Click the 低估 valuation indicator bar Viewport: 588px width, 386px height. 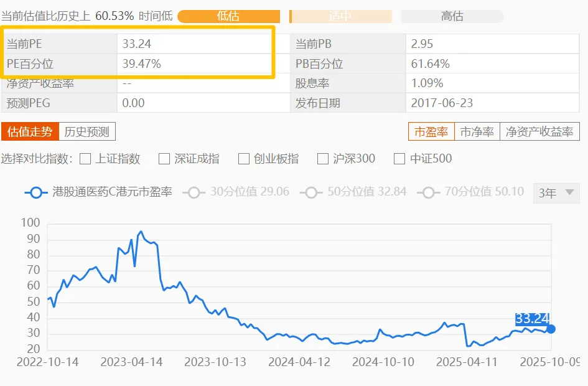(228, 16)
